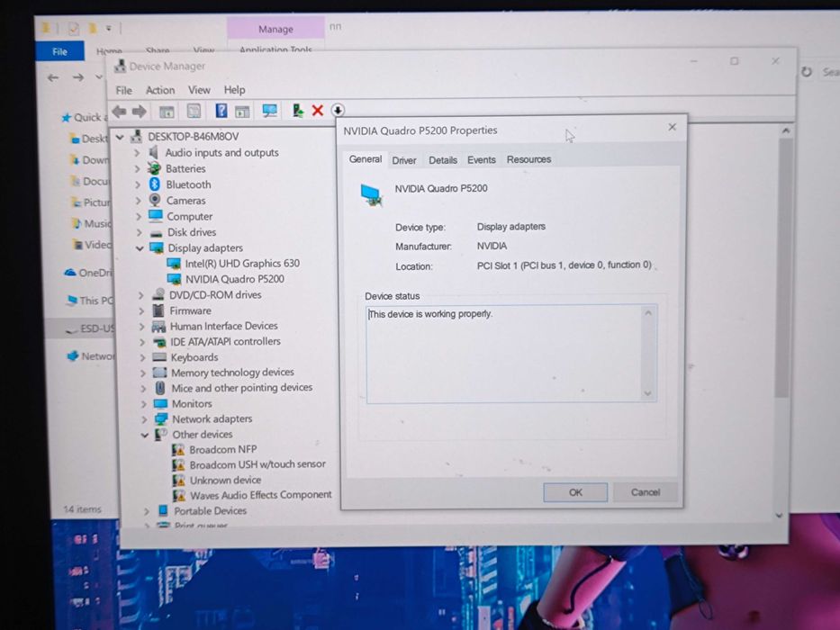Select the General tab
The image size is (840, 630).
pyautogui.click(x=366, y=159)
